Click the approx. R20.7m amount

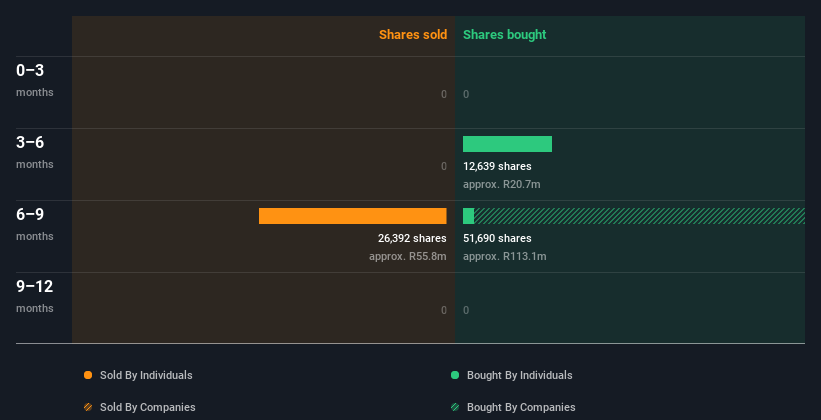pyautogui.click(x=502, y=184)
